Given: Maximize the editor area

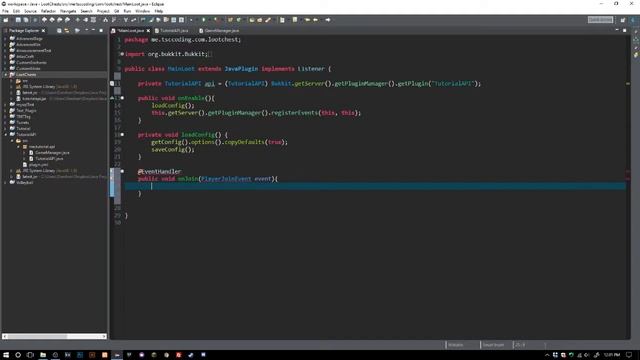Looking at the screenshot, I should [624, 31].
